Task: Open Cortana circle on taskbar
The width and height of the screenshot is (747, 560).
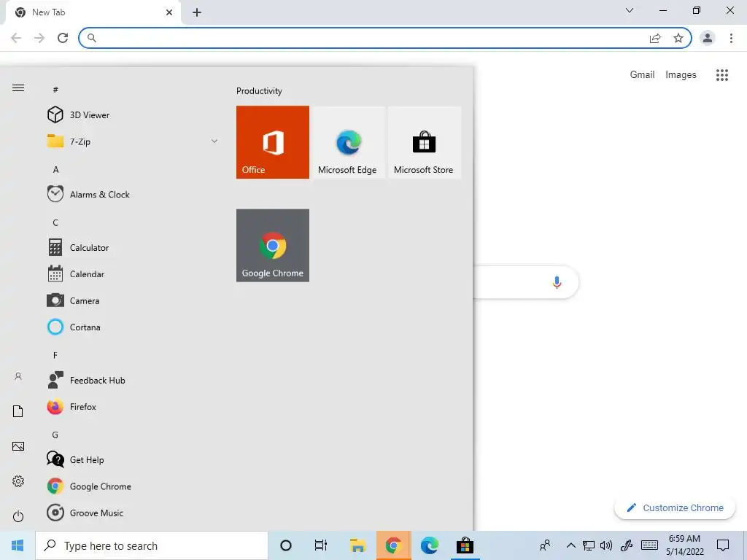Action: 286,545
